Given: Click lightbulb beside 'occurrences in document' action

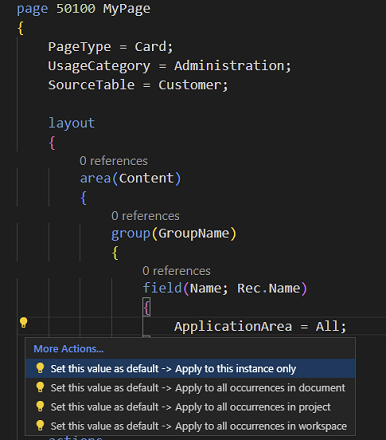Looking at the screenshot, I should click(x=40, y=387).
